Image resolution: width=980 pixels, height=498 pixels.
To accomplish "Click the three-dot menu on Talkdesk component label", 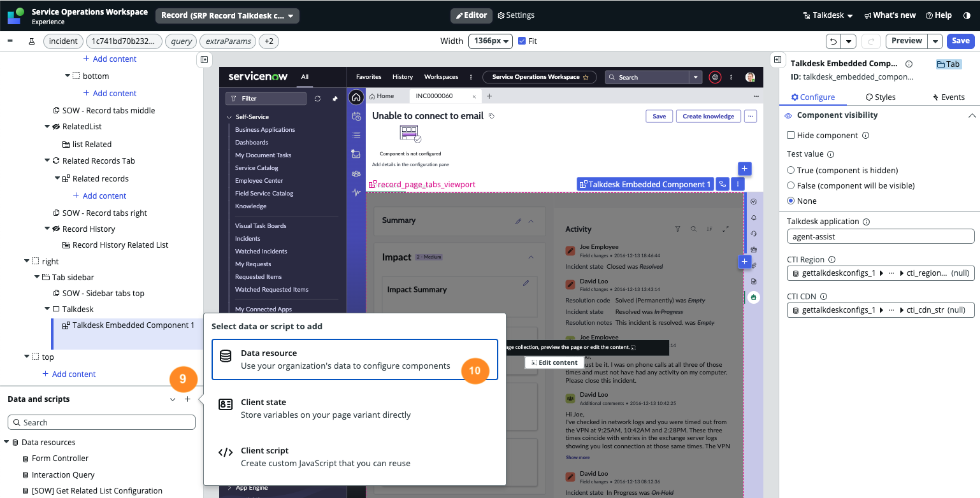I will tap(738, 184).
